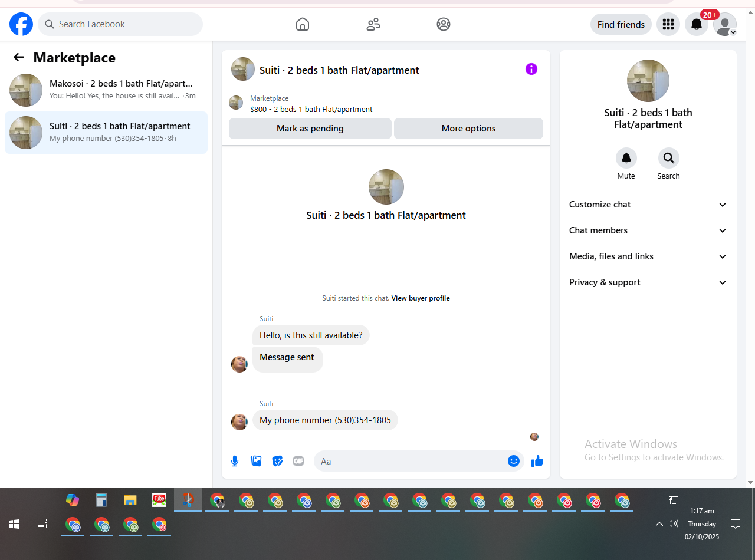
Task: Search in conversation with magnifier icon
Action: click(x=669, y=158)
